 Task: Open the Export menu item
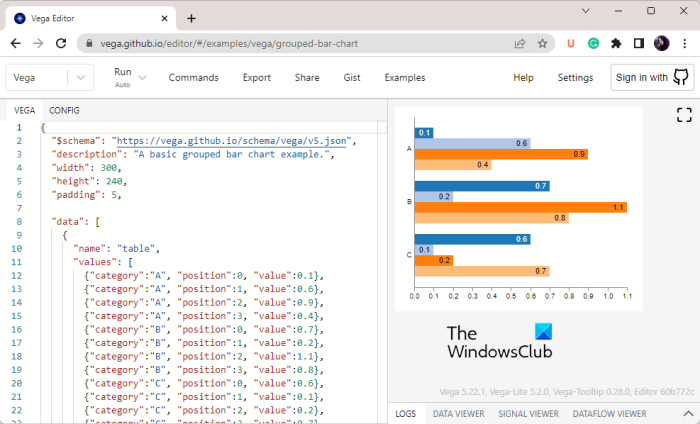256,77
